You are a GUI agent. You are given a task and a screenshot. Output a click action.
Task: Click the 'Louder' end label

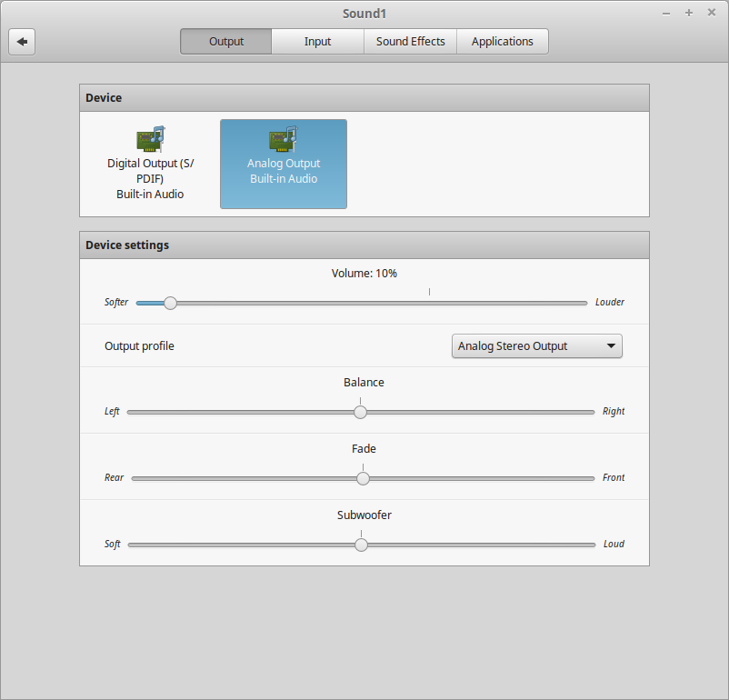pos(610,303)
